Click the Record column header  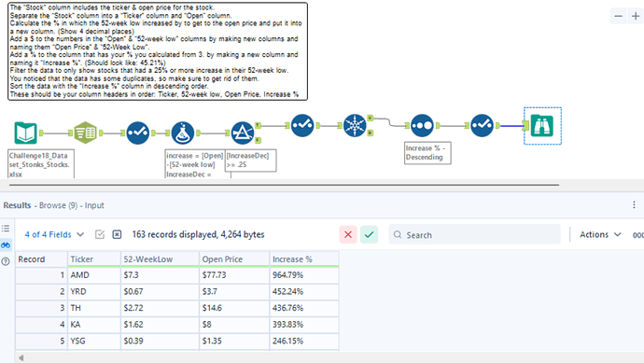[41, 259]
